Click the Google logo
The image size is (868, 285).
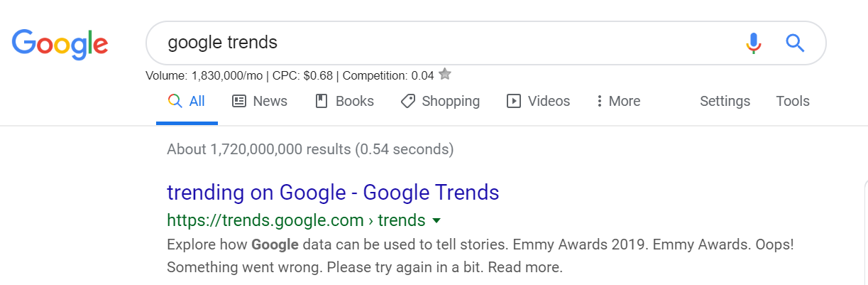[x=60, y=44]
